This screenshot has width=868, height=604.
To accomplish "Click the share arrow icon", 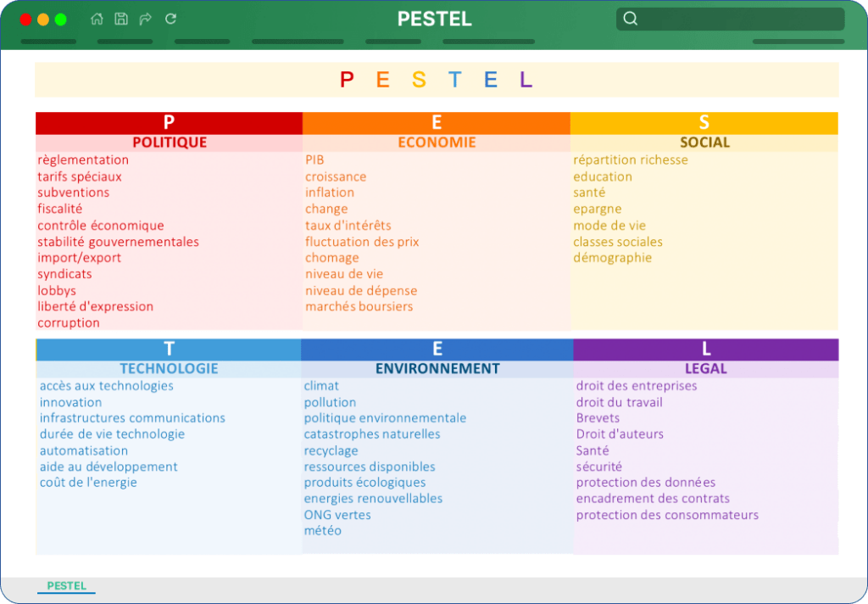I will point(146,19).
